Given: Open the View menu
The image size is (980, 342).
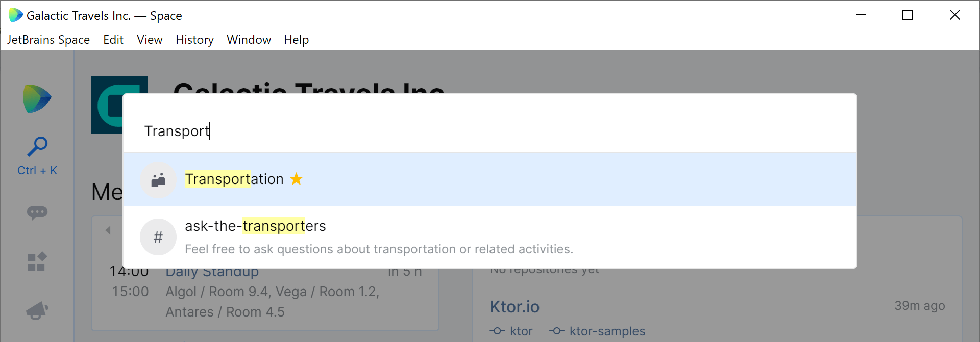Looking at the screenshot, I should (150, 40).
